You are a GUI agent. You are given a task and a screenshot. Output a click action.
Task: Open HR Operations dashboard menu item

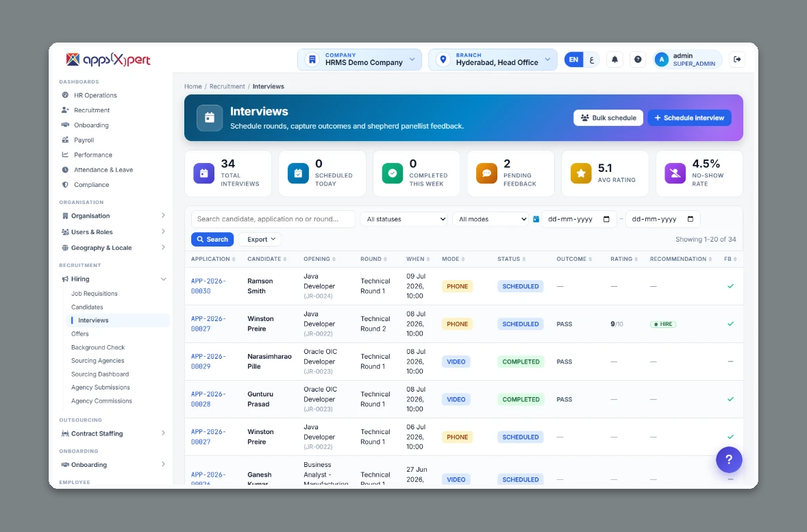(95, 95)
